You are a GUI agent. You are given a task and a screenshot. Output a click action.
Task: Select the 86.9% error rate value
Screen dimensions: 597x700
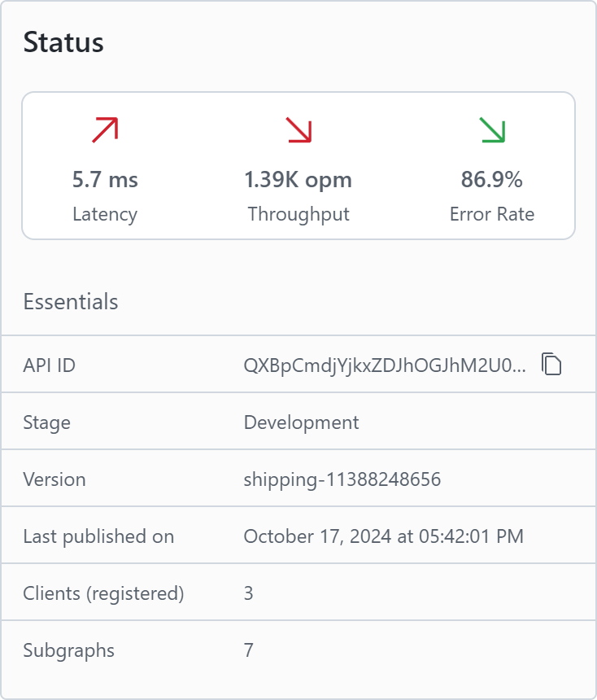pos(492,180)
